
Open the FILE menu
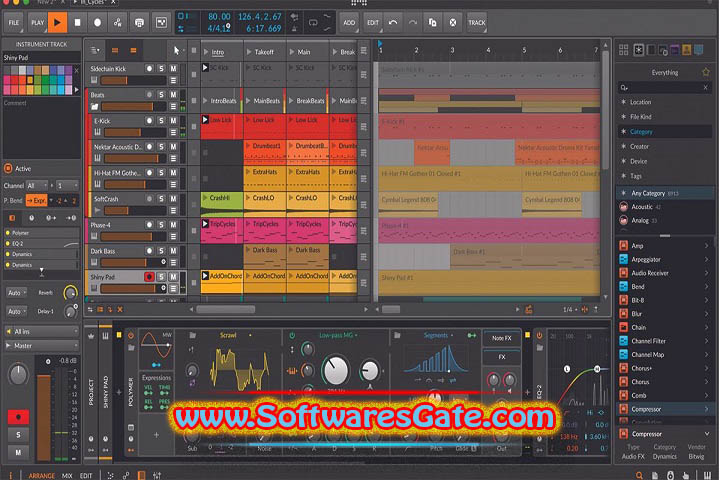point(14,23)
